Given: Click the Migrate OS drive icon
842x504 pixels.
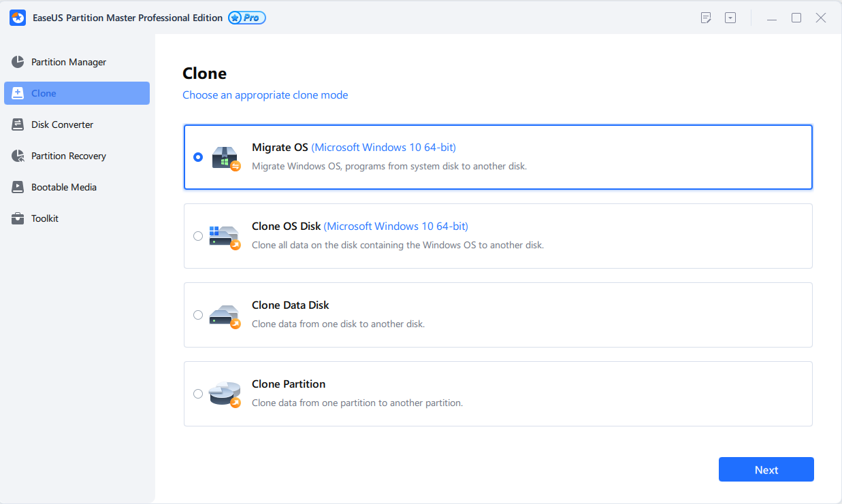Looking at the screenshot, I should 225,157.
